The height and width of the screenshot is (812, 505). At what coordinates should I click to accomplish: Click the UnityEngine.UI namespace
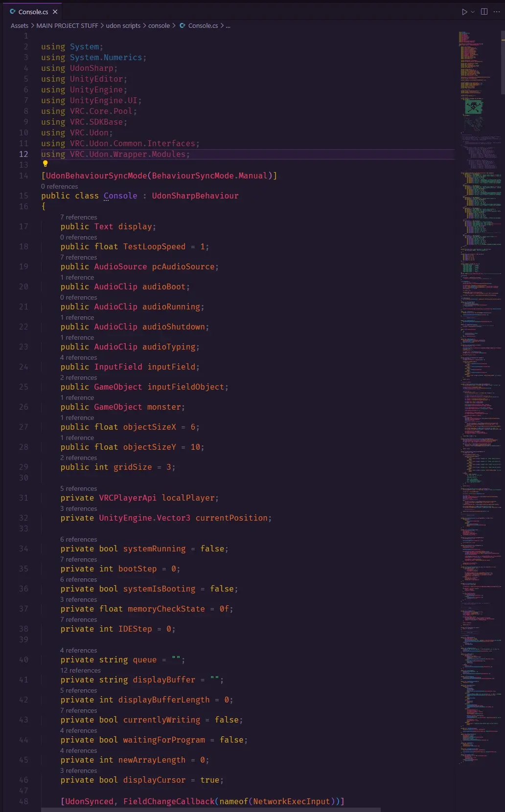click(x=104, y=100)
